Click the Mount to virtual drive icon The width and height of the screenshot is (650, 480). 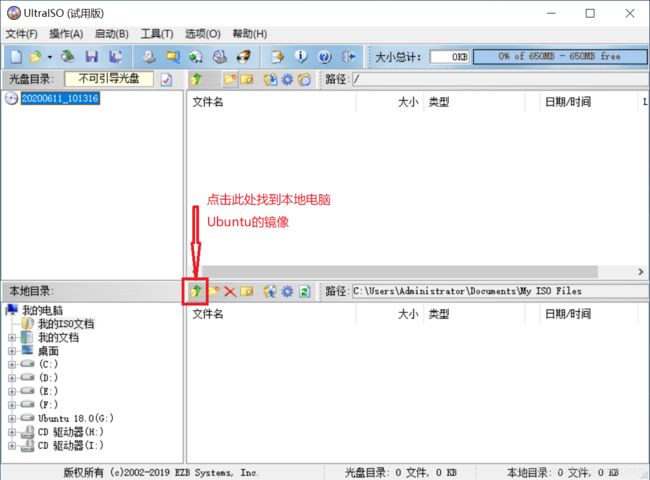[220, 56]
